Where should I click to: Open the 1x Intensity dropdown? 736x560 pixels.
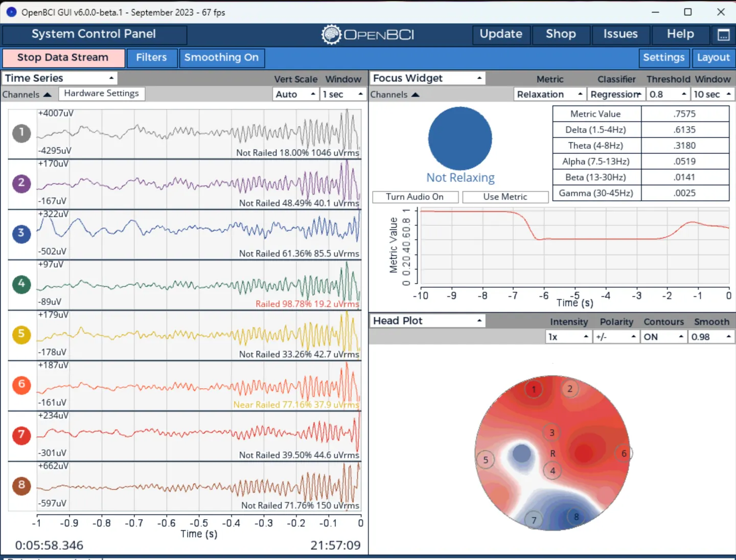[569, 337]
